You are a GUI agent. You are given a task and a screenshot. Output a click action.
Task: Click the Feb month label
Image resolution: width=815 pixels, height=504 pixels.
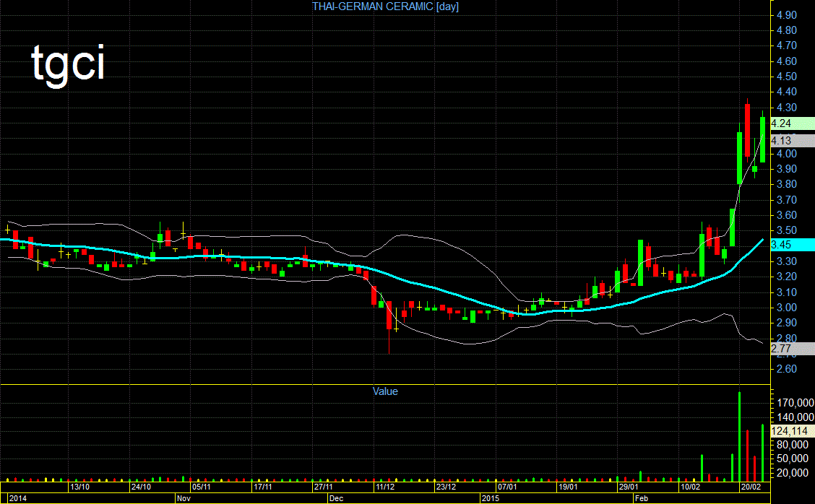(642, 498)
